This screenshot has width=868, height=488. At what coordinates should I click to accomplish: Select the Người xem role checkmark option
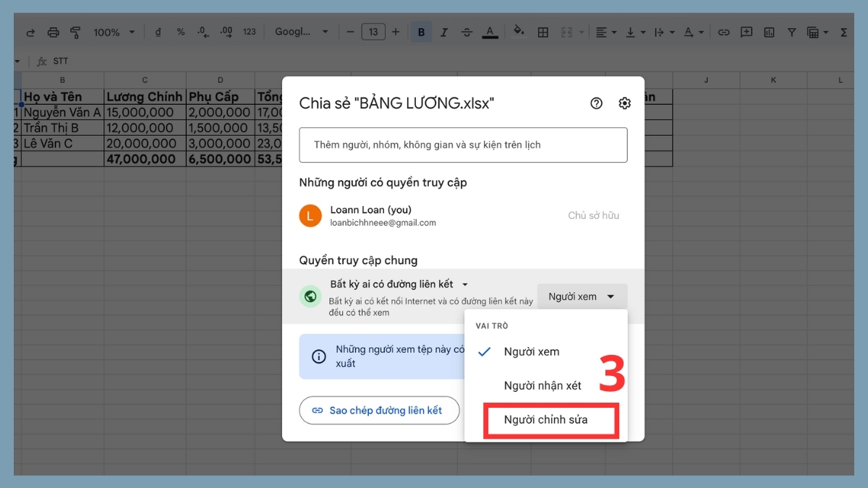point(532,351)
